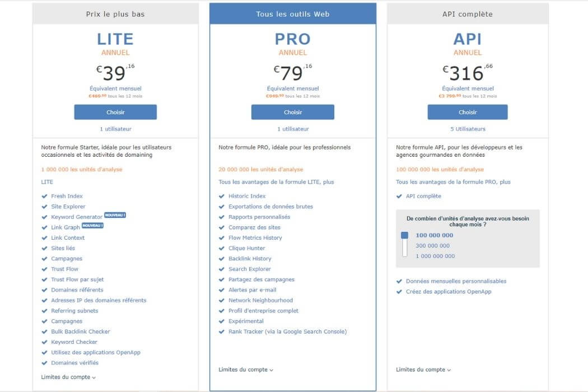The width and height of the screenshot is (588, 392).
Task: Click the checkmark icon beside Fresh Index
Action: pyautogui.click(x=44, y=196)
